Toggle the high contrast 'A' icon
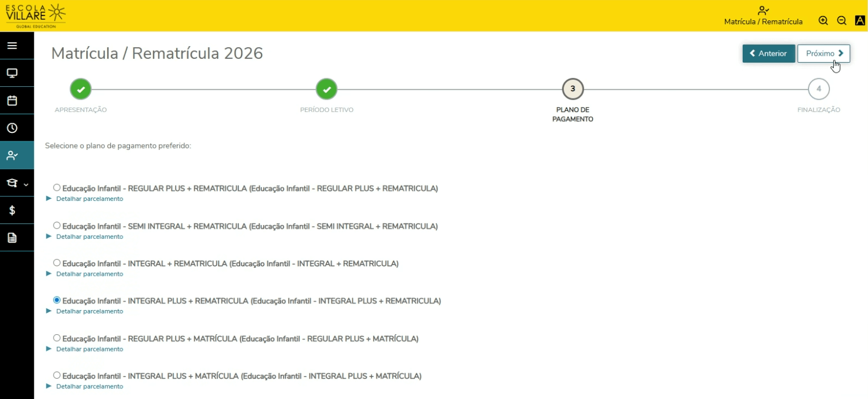 859,21
